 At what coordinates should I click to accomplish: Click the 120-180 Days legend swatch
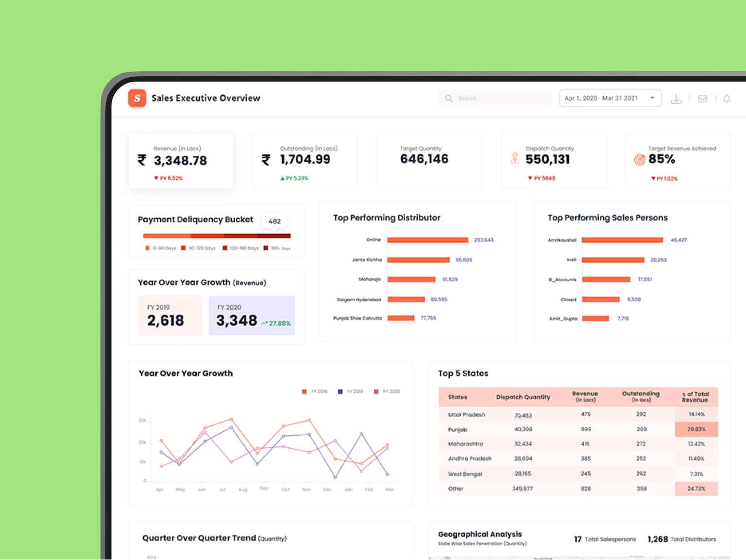[x=225, y=248]
